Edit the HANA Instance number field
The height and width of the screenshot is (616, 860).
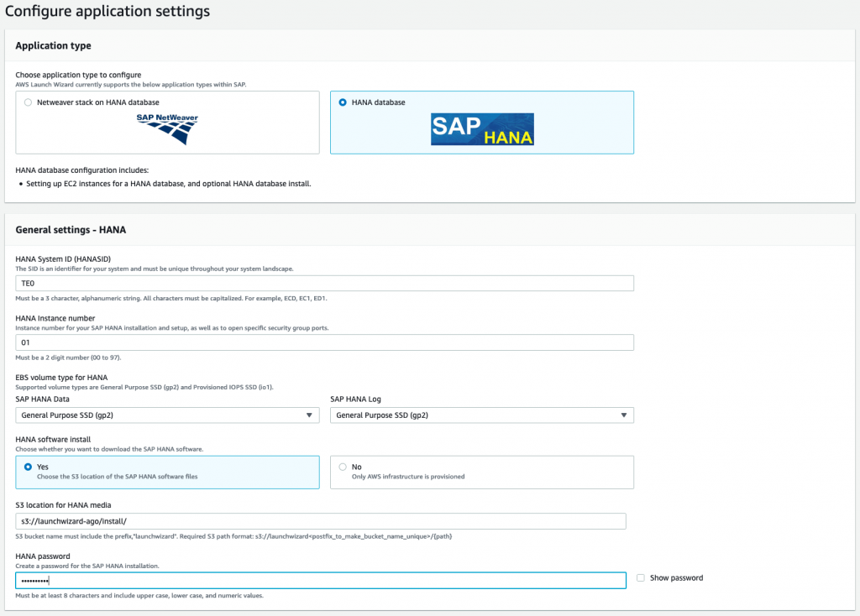click(x=325, y=342)
